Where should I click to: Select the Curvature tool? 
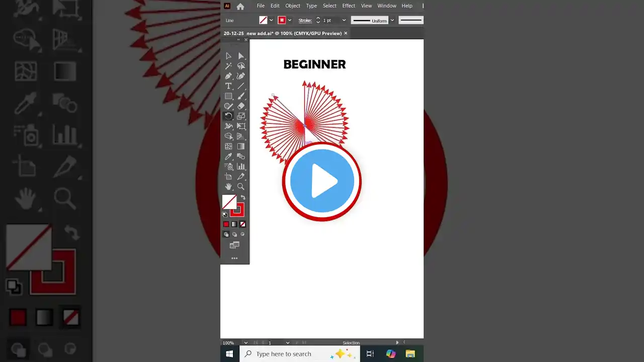click(x=241, y=76)
